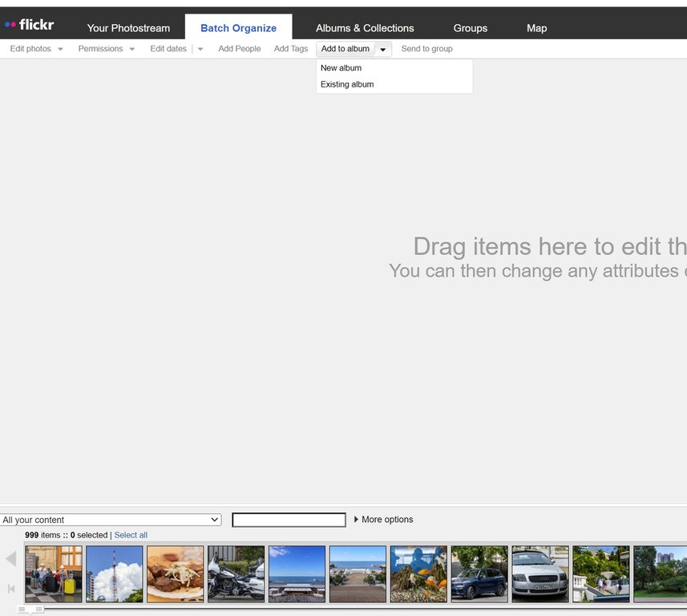The image size is (687, 616).
Task: Select Existing album menu option
Action: 347,84
